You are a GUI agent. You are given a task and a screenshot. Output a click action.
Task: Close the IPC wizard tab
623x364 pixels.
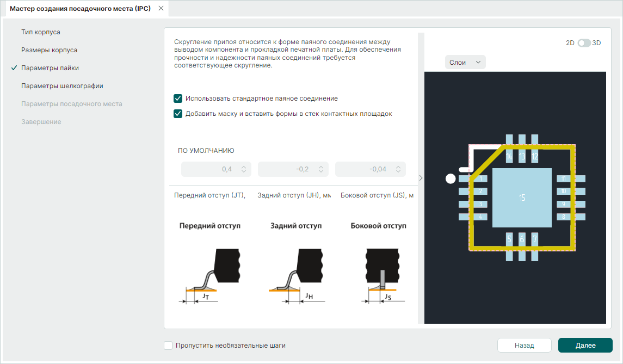(161, 9)
